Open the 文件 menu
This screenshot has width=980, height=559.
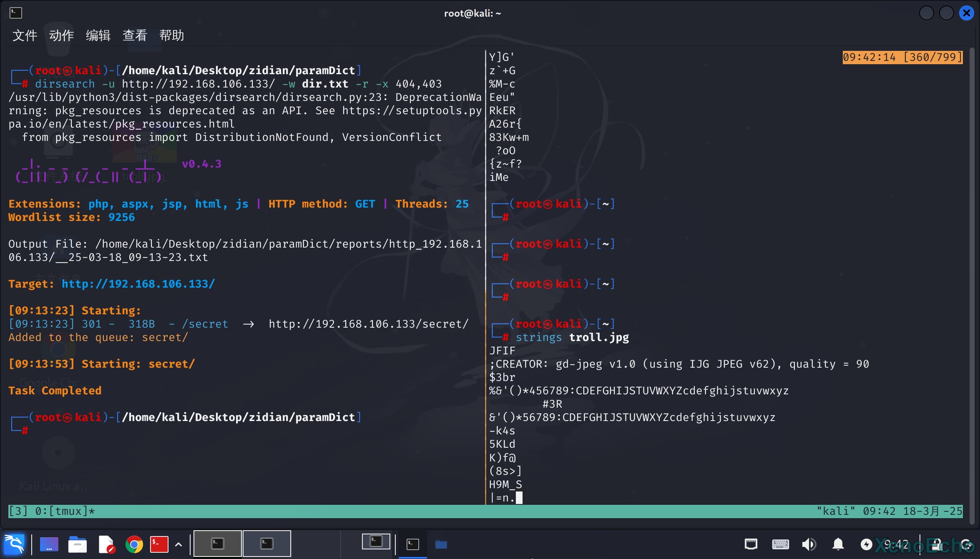25,35
